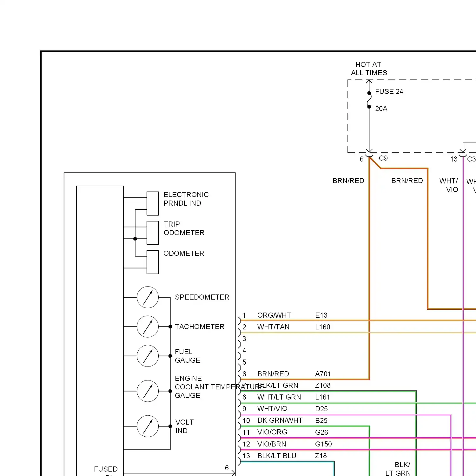Select the trip odometer box symbol

click(x=153, y=233)
